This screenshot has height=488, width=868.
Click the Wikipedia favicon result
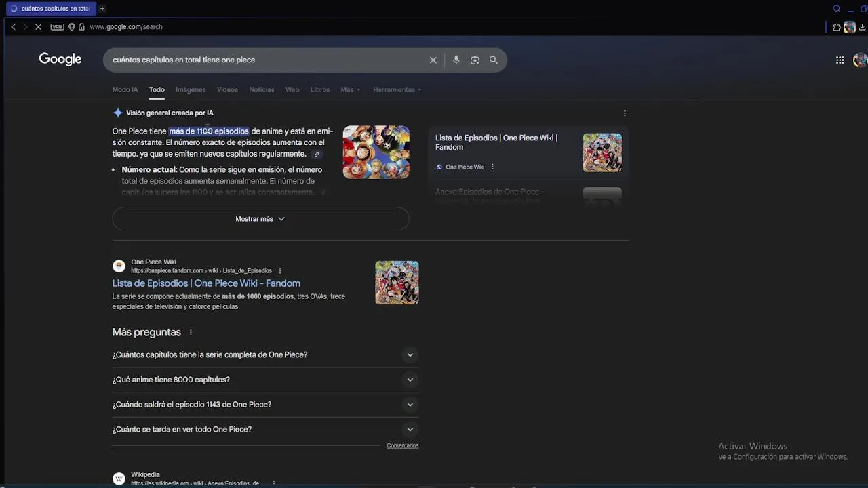click(x=119, y=479)
